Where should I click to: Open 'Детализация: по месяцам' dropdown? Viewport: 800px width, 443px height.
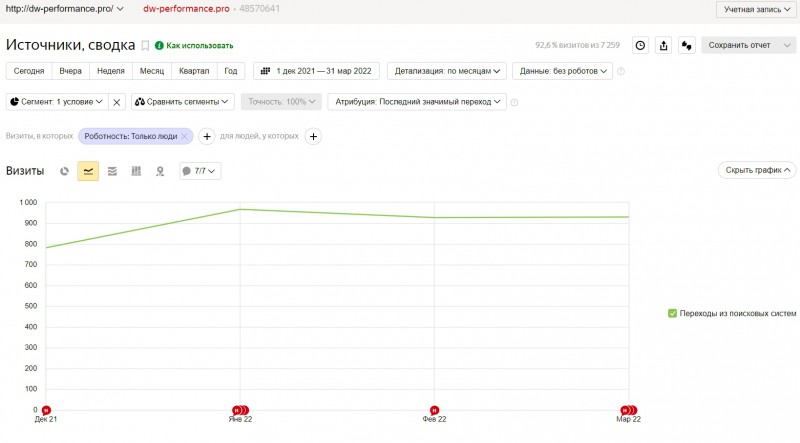click(x=447, y=71)
